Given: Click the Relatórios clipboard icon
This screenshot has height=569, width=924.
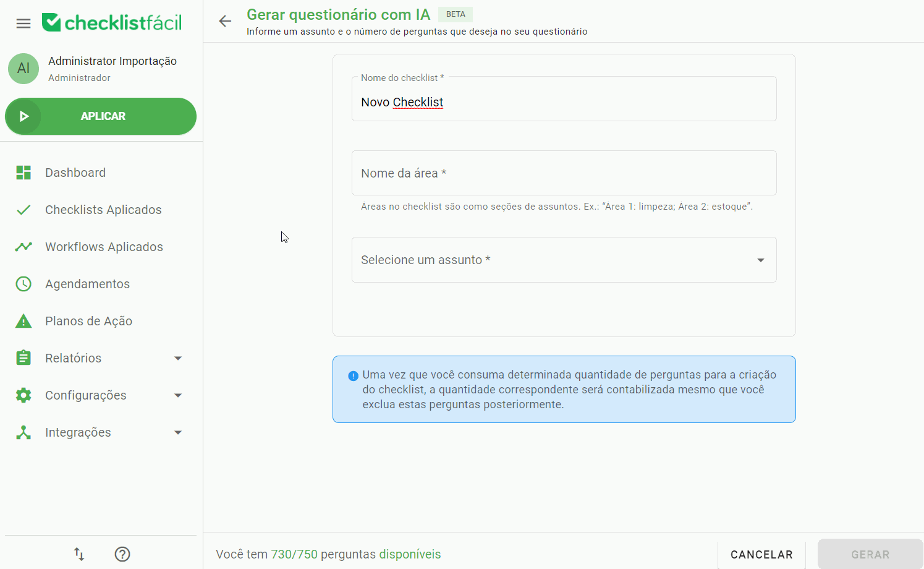Looking at the screenshot, I should (x=23, y=357).
